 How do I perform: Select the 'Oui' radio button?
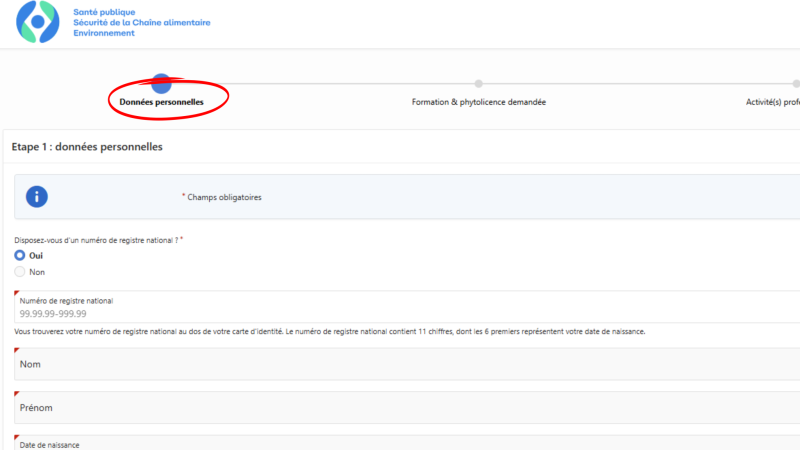(20, 255)
